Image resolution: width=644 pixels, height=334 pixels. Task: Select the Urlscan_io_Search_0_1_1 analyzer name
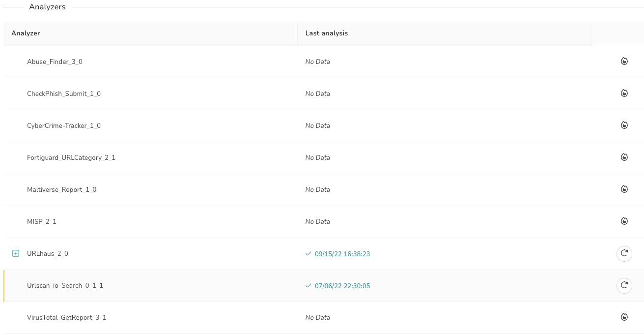coord(65,285)
